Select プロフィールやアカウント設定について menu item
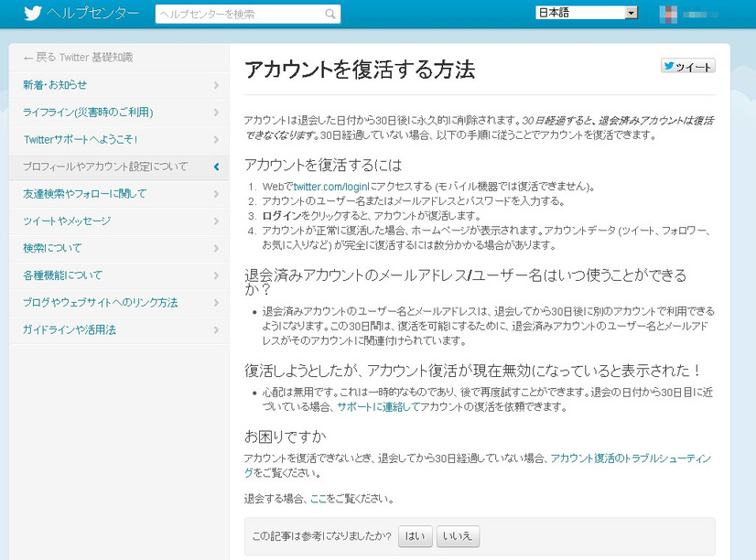This screenshot has height=560, width=756. click(x=119, y=167)
